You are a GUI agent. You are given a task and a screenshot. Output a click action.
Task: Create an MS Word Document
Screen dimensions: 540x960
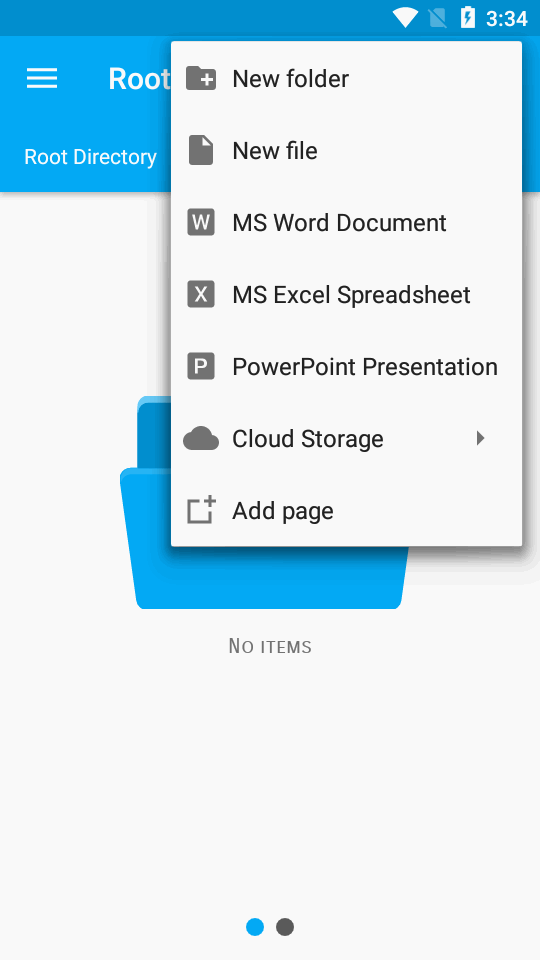click(x=347, y=222)
